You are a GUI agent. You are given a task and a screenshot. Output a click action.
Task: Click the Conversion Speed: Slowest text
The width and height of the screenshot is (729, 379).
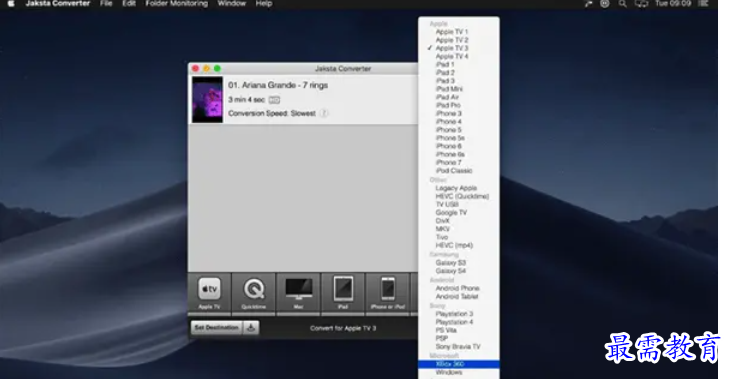pos(272,113)
